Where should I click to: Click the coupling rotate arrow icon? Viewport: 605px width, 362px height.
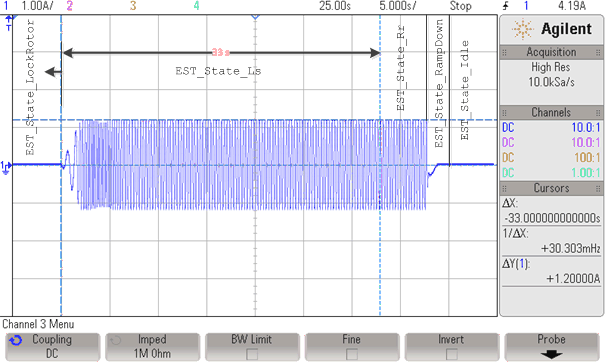[x=15, y=340]
